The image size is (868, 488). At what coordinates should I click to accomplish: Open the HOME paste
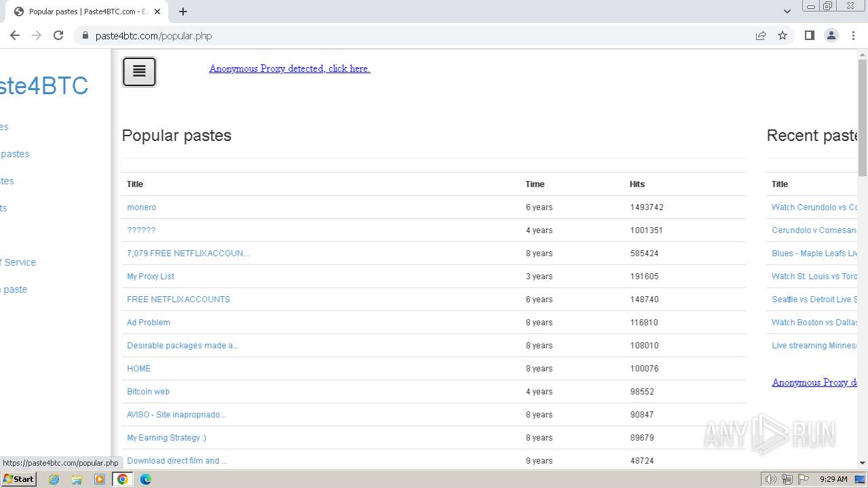138,369
